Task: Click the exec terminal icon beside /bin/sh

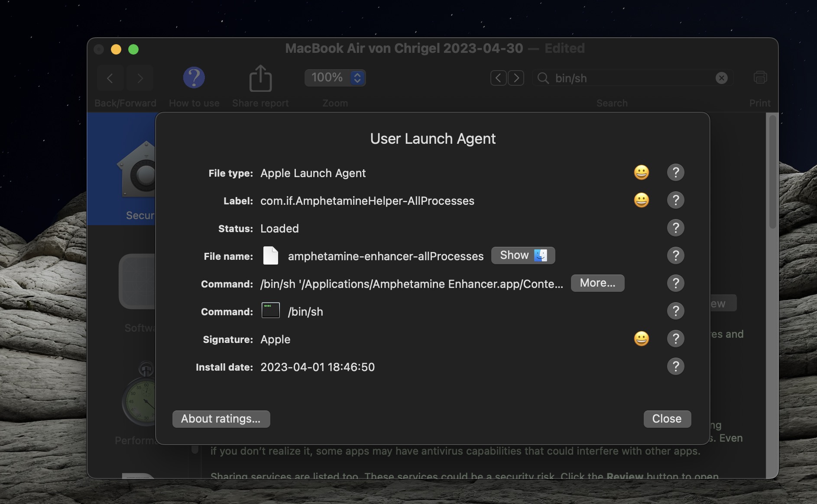Action: (x=271, y=310)
